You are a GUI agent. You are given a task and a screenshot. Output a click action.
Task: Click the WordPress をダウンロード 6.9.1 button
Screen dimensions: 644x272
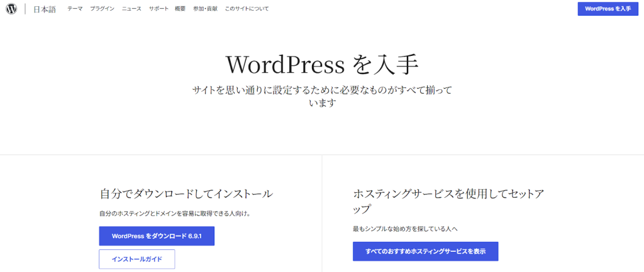coord(157,236)
